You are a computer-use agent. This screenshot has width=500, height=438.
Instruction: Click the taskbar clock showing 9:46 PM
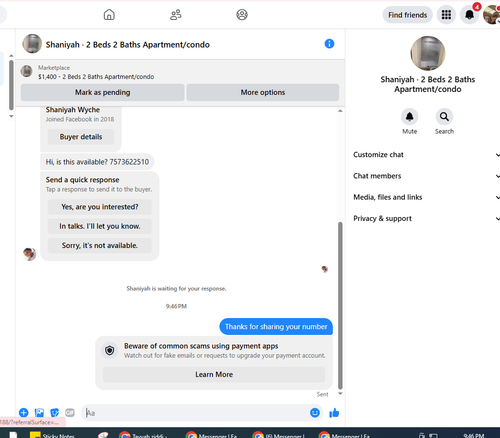(473, 435)
